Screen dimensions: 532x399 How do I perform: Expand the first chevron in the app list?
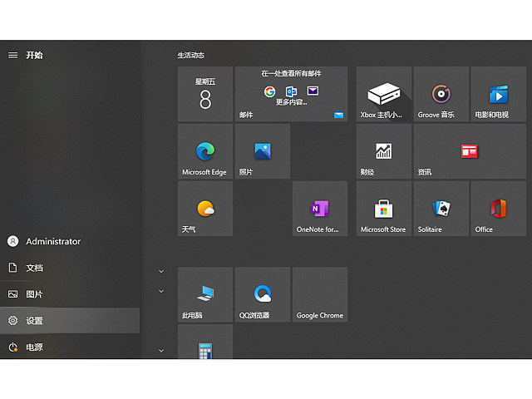tap(161, 272)
